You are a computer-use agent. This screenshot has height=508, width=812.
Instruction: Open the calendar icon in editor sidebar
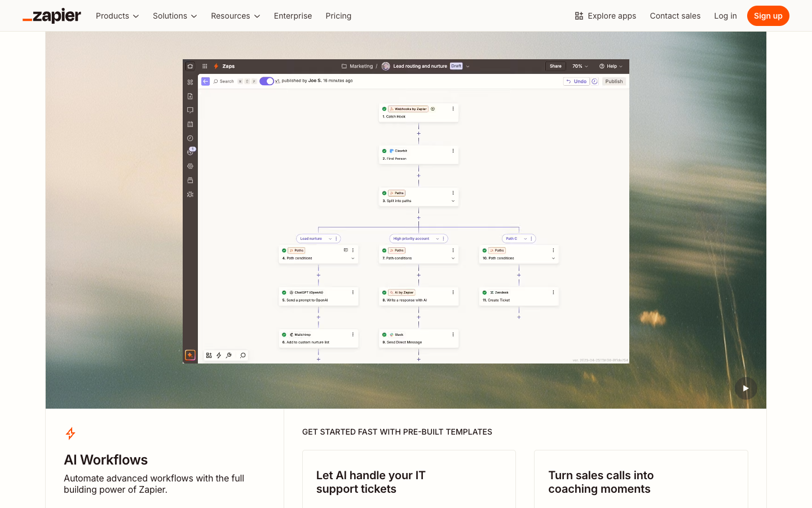point(190,124)
